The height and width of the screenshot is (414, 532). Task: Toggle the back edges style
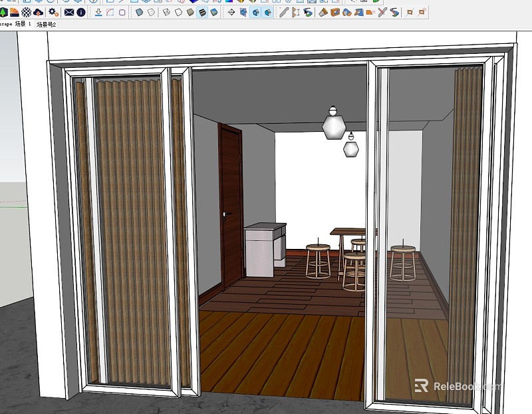point(152,13)
